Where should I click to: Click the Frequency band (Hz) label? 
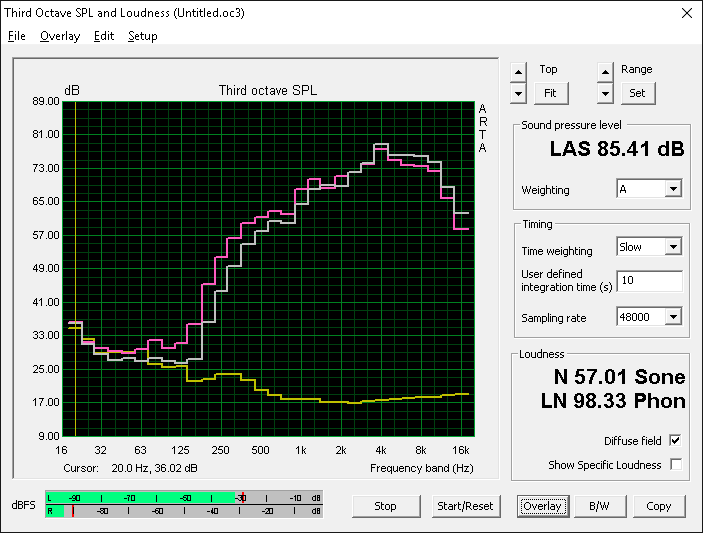click(421, 468)
